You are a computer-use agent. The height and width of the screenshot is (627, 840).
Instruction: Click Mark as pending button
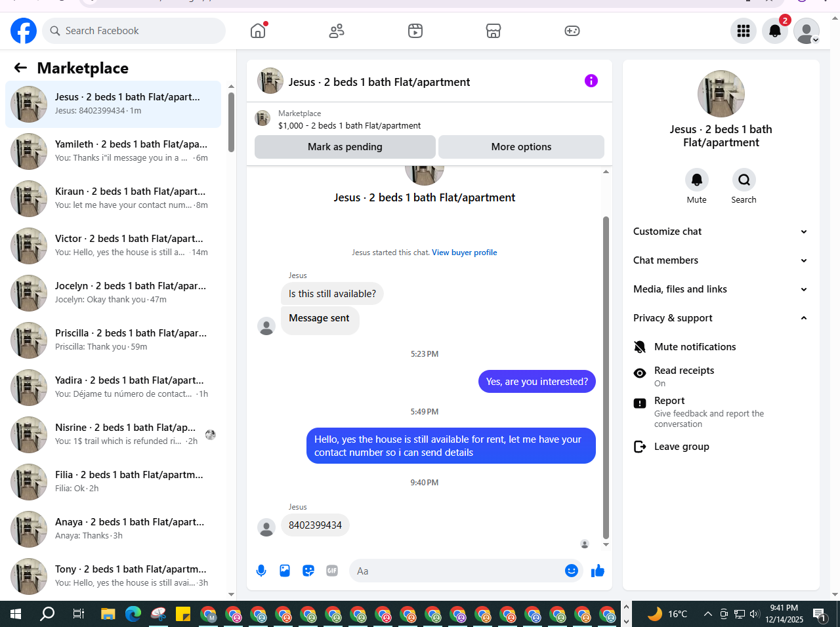[345, 147]
